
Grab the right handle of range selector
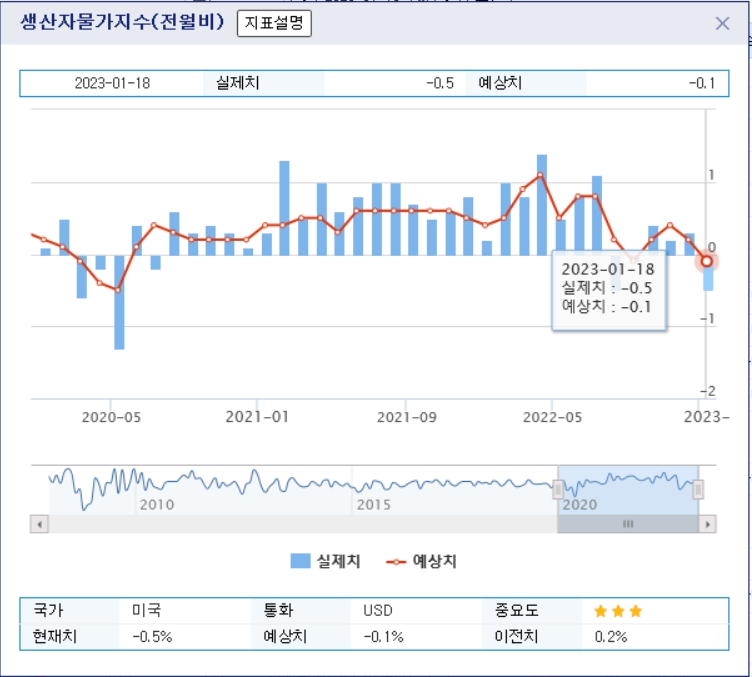pyautogui.click(x=698, y=490)
